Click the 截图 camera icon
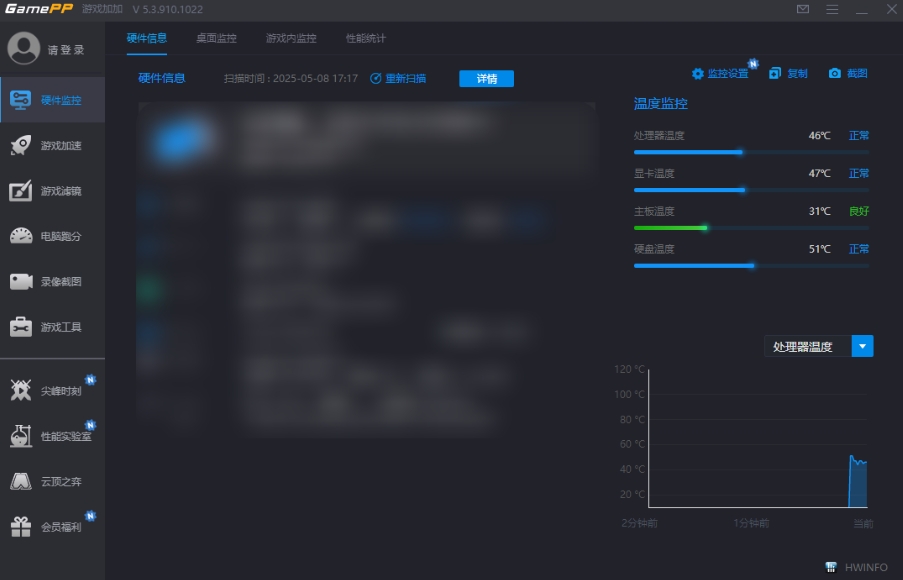Viewport: 903px width, 580px height. pos(834,73)
